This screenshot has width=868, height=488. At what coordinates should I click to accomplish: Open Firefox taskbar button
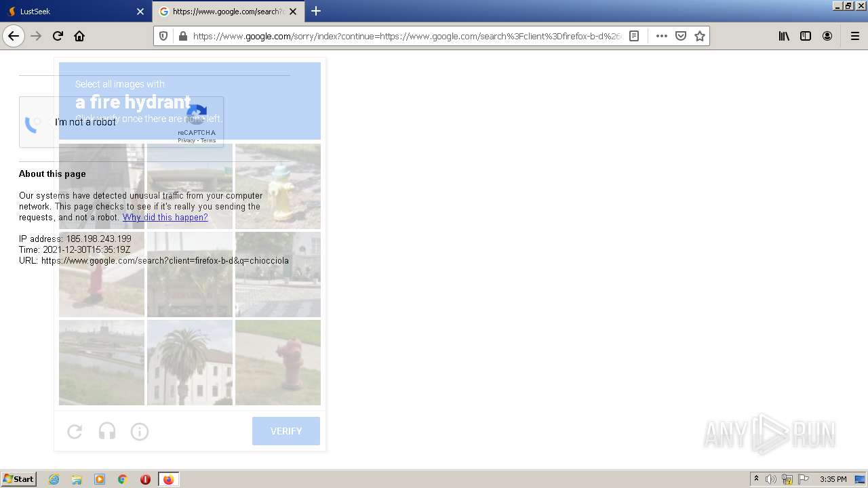[x=168, y=479]
